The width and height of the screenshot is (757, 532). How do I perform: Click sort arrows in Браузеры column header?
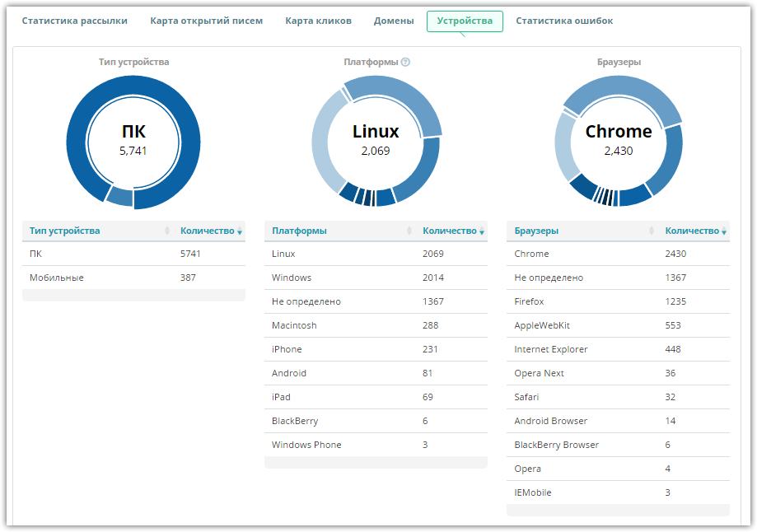[652, 231]
